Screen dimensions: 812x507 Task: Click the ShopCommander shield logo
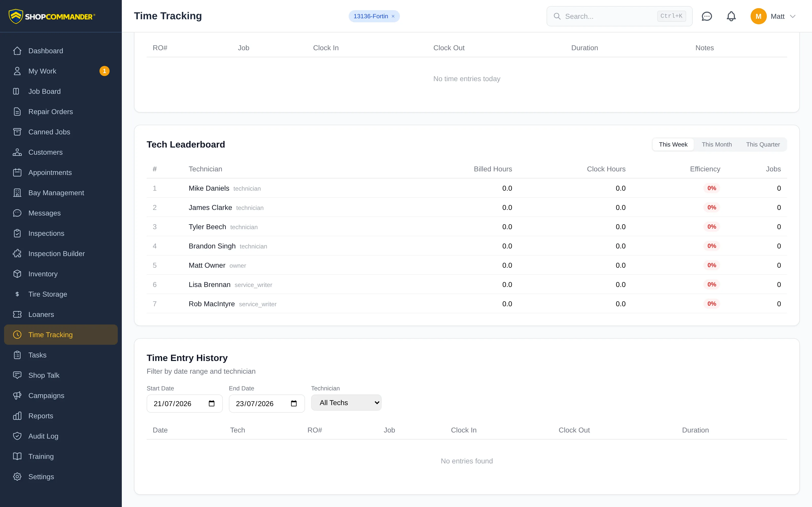[15, 16]
